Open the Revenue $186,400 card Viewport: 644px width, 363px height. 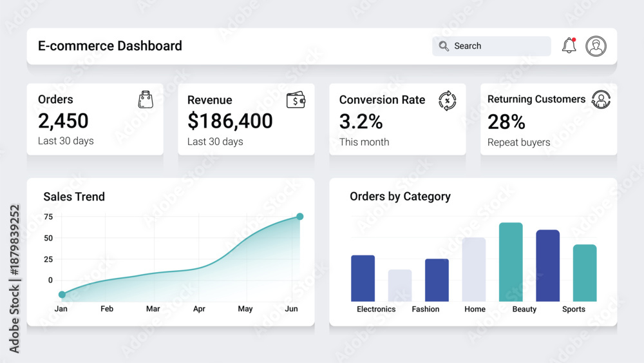click(247, 119)
